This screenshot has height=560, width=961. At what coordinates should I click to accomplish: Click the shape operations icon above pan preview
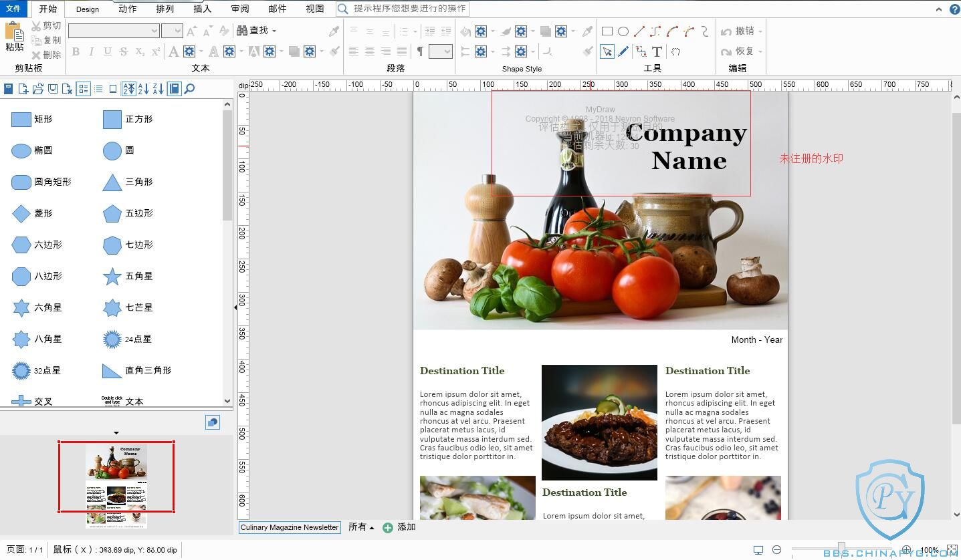pyautogui.click(x=213, y=422)
